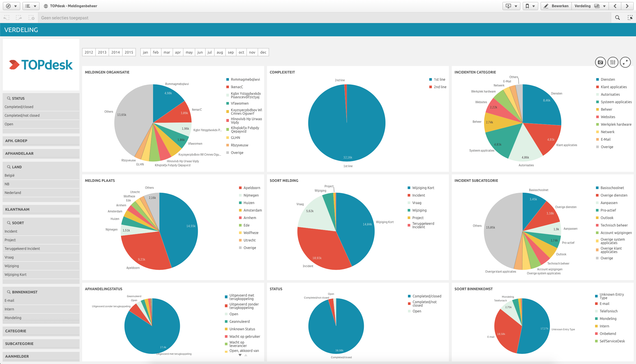Toggle Completed/closed status filter
This screenshot has width=636, height=364.
click(41, 107)
